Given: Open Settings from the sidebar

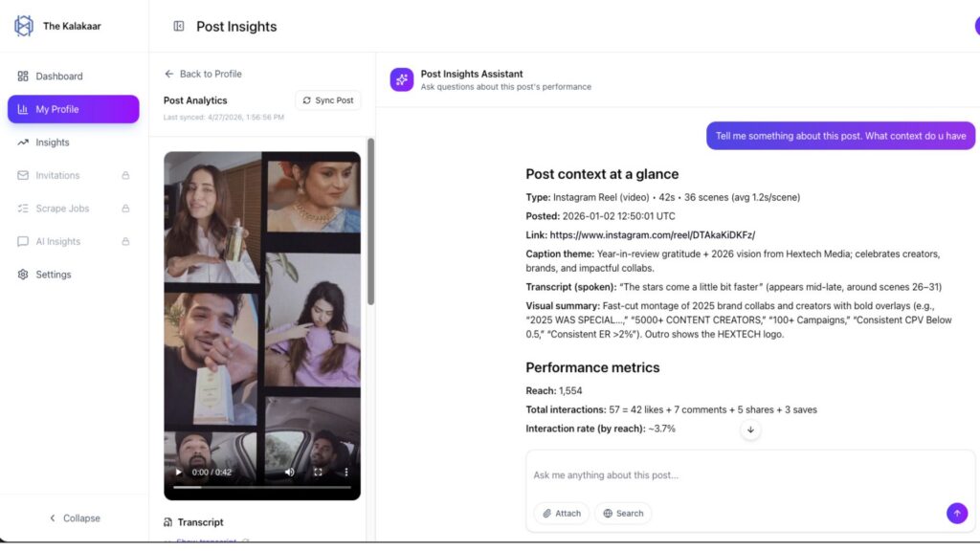Looking at the screenshot, I should coord(54,275).
